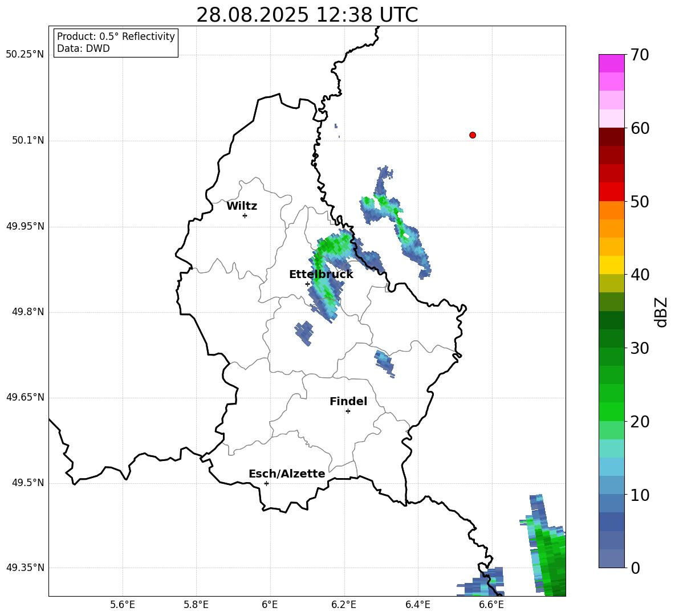This screenshot has height=616, width=675.
Task: Select the Findel city label
Action: tap(348, 401)
